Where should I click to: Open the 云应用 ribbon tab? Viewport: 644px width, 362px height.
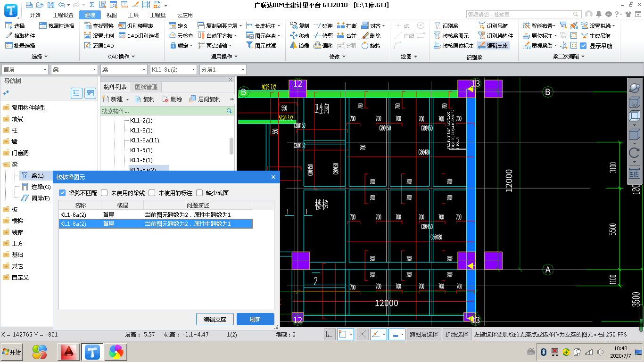[185, 15]
